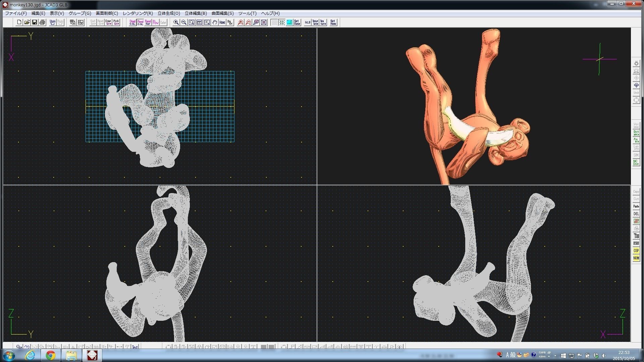Image resolution: width=644 pixels, height=362 pixels.
Task: Open the Template toolbar button
Action: pyautogui.click(x=315, y=22)
